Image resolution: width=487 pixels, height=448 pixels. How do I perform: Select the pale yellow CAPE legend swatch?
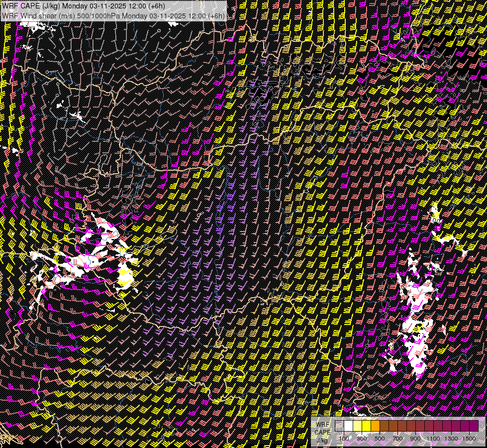coord(358,426)
